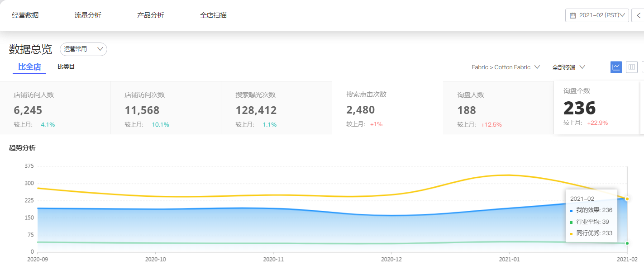
Task: Expand the 全部终端 terminal dropdown
Action: [568, 67]
